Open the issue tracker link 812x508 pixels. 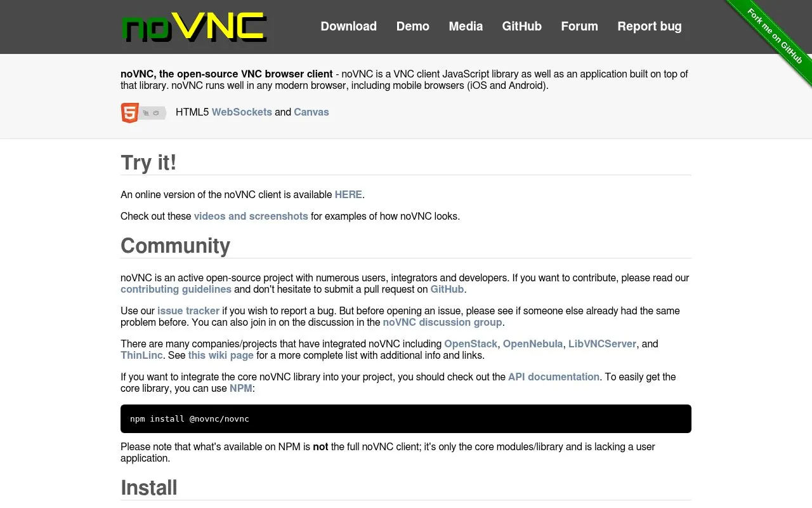[x=188, y=311]
